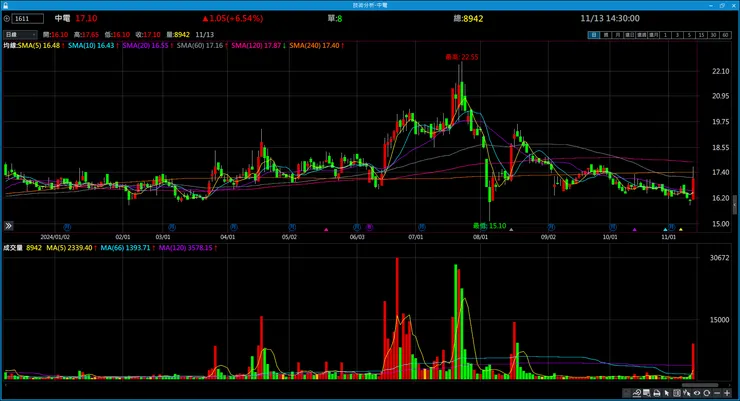
Task: Click the 總:8942 total volume text
Action: pos(468,18)
